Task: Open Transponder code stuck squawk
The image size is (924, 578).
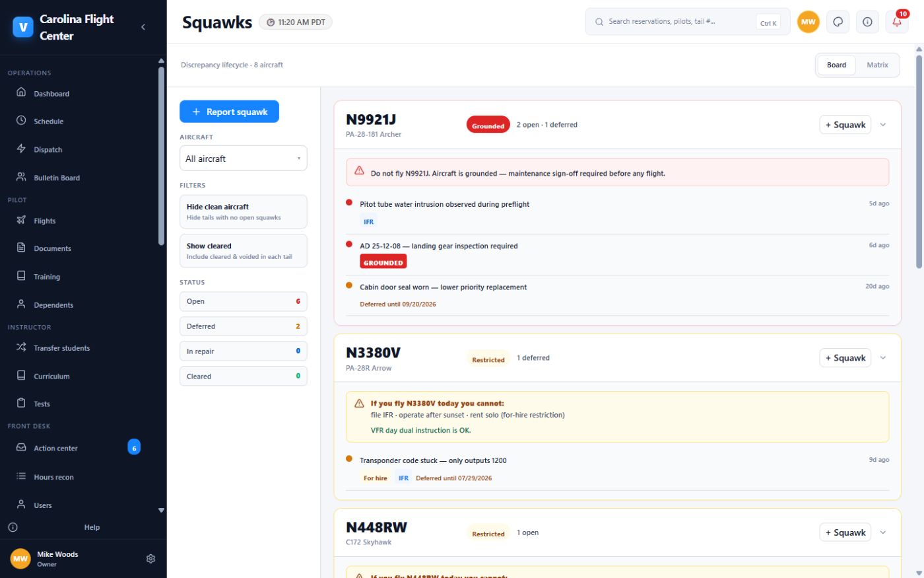Action: tap(617, 468)
